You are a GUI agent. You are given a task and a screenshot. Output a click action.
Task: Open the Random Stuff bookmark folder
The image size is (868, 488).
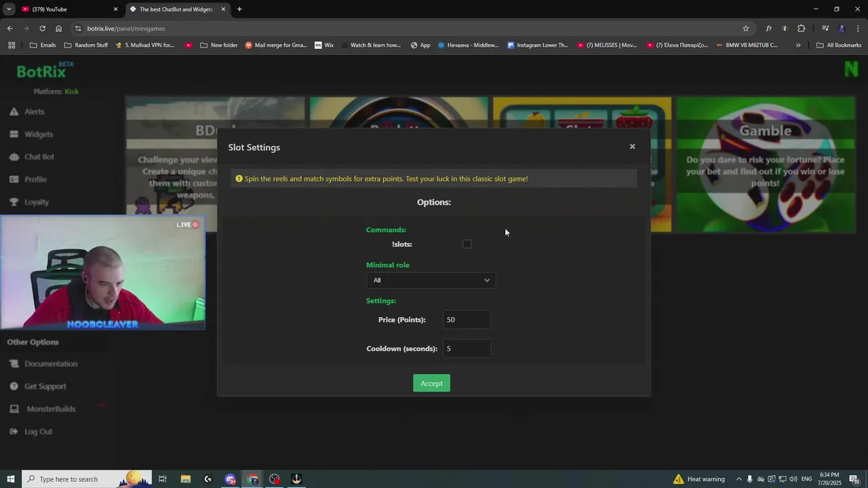click(85, 45)
